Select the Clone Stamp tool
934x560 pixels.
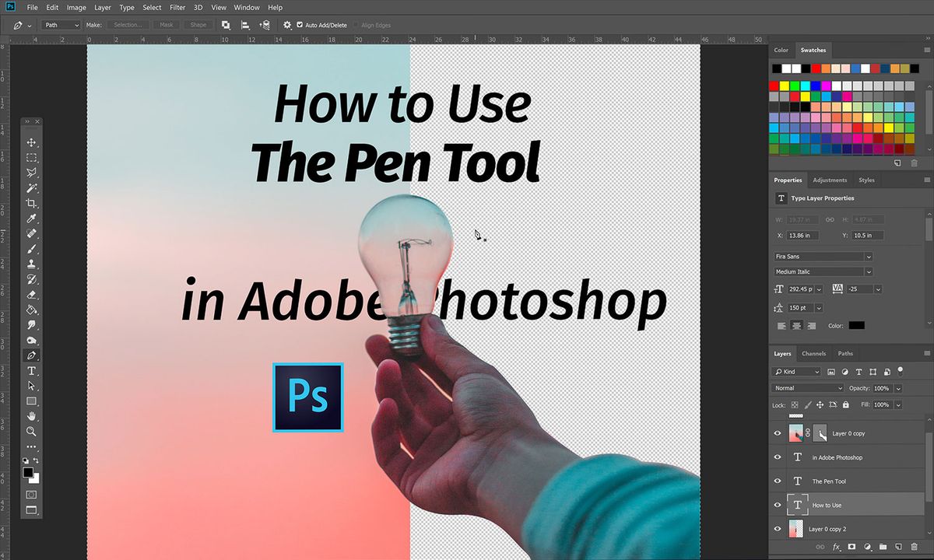click(x=32, y=264)
